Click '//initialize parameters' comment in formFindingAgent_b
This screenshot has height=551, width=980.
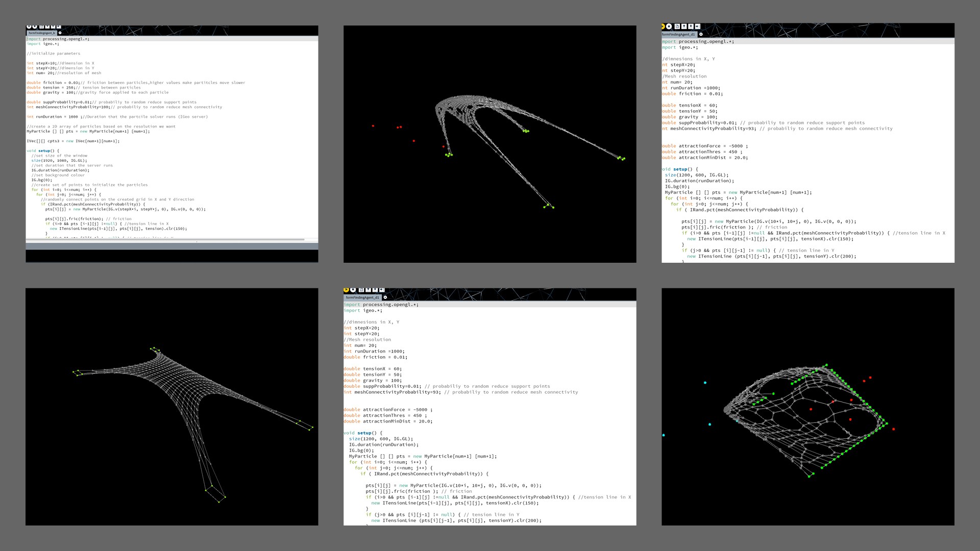(x=54, y=54)
